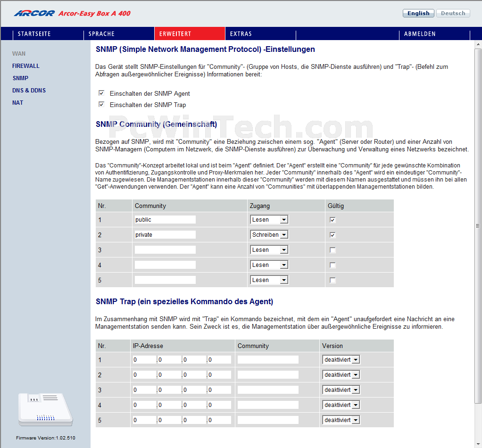Click the SNMP Einstellungen page heading

tap(205, 50)
